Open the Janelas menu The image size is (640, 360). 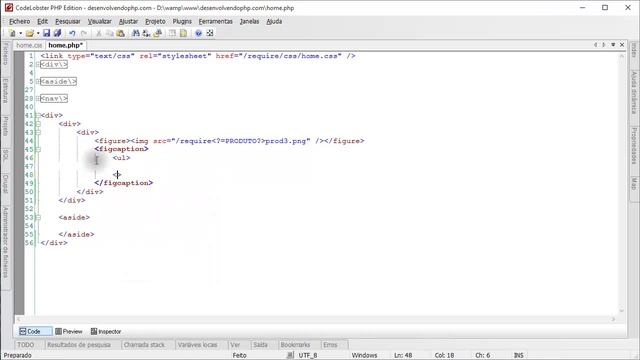(249, 21)
